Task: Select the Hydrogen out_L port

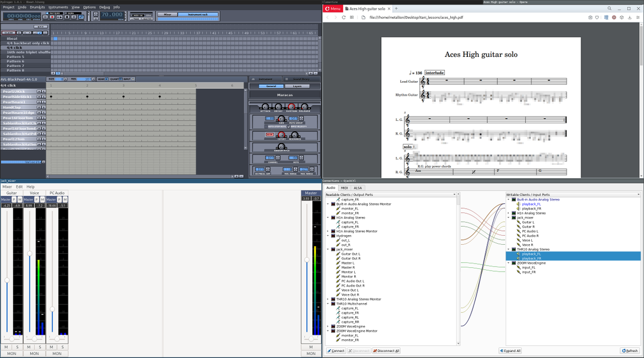Action: point(345,240)
